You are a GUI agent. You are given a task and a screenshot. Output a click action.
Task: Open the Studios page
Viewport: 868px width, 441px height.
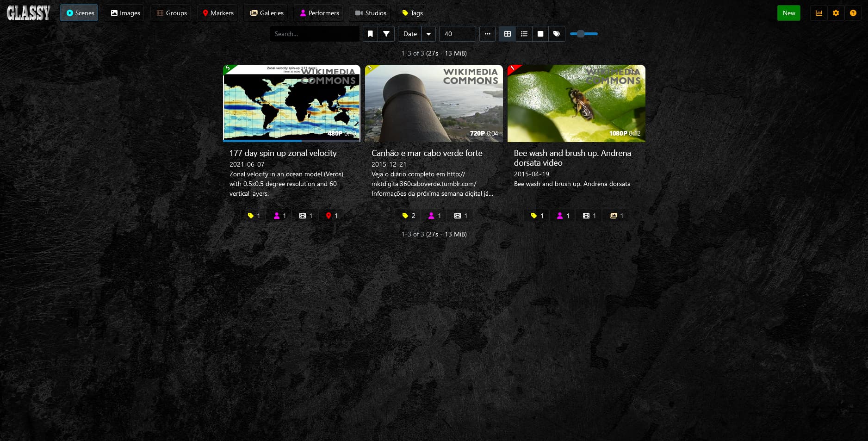370,13
